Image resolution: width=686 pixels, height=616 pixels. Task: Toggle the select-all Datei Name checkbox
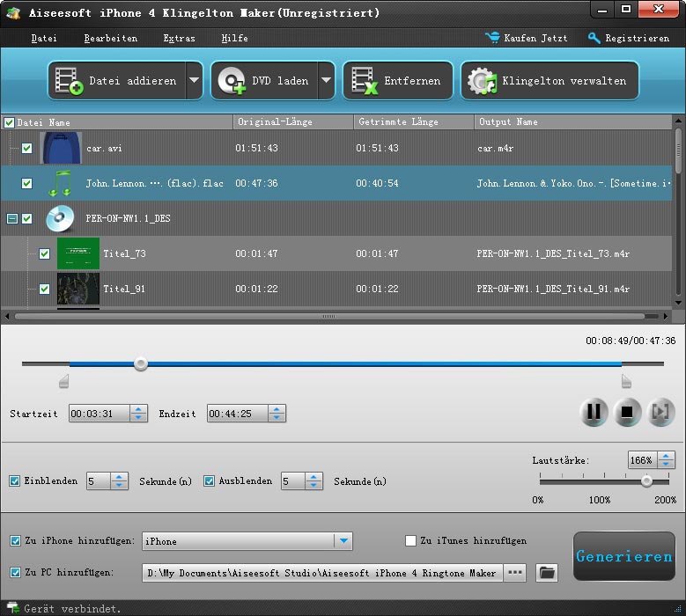point(9,122)
